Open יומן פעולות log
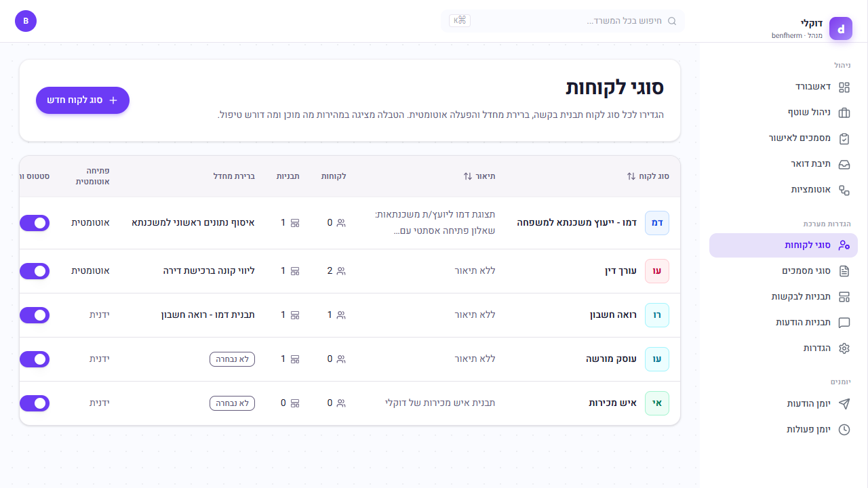 click(784, 430)
